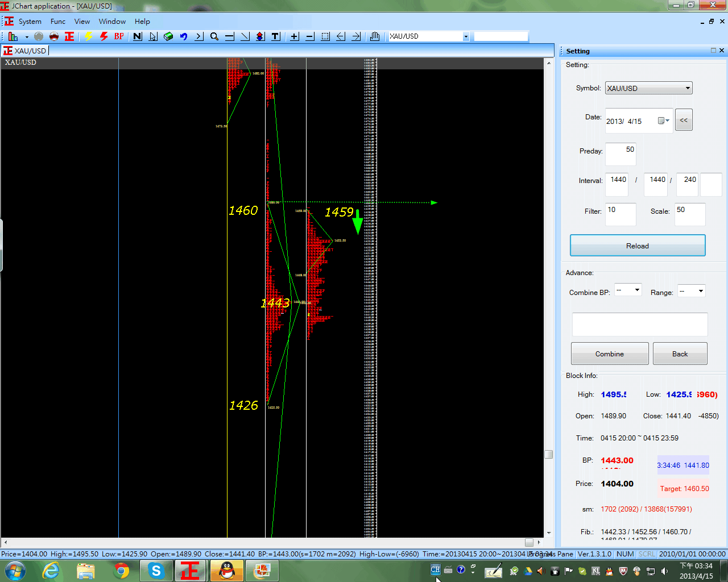Click the horizontal chart scrollbar thumb

coord(529,542)
